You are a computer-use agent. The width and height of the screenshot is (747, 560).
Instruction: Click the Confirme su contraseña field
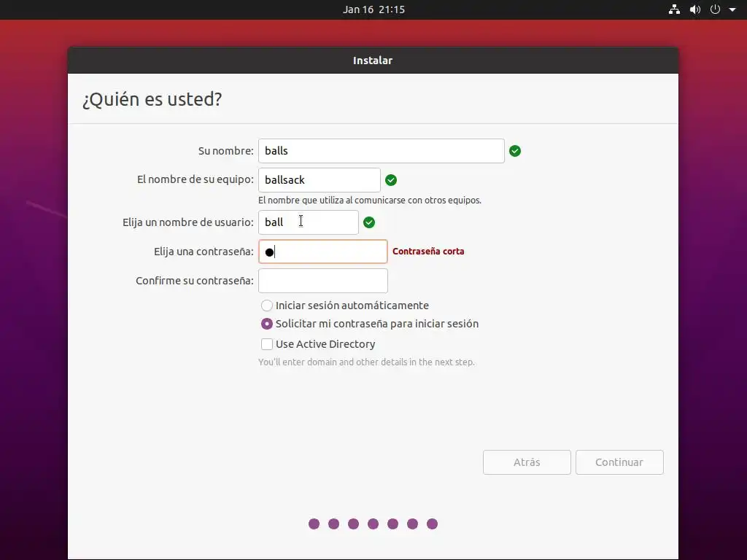(x=323, y=281)
